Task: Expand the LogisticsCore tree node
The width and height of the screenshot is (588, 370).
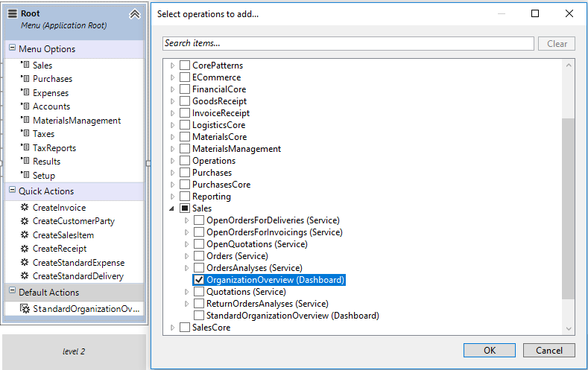Action: pos(172,125)
